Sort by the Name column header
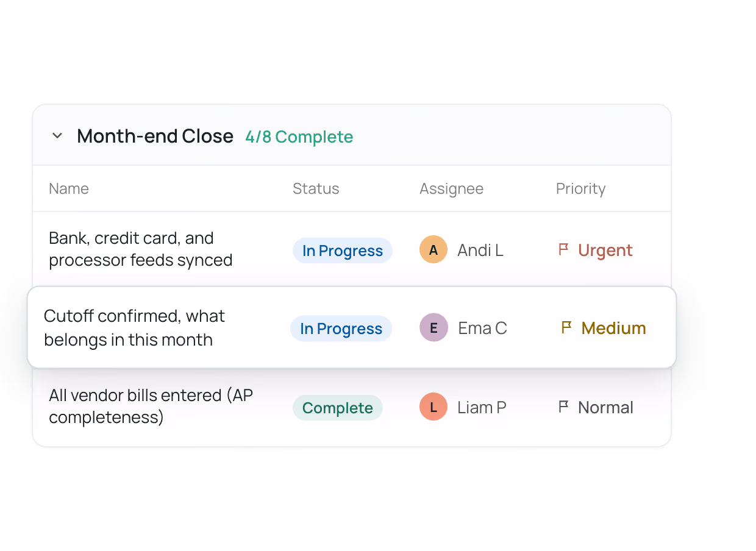This screenshot has height=551, width=756. [x=69, y=189]
